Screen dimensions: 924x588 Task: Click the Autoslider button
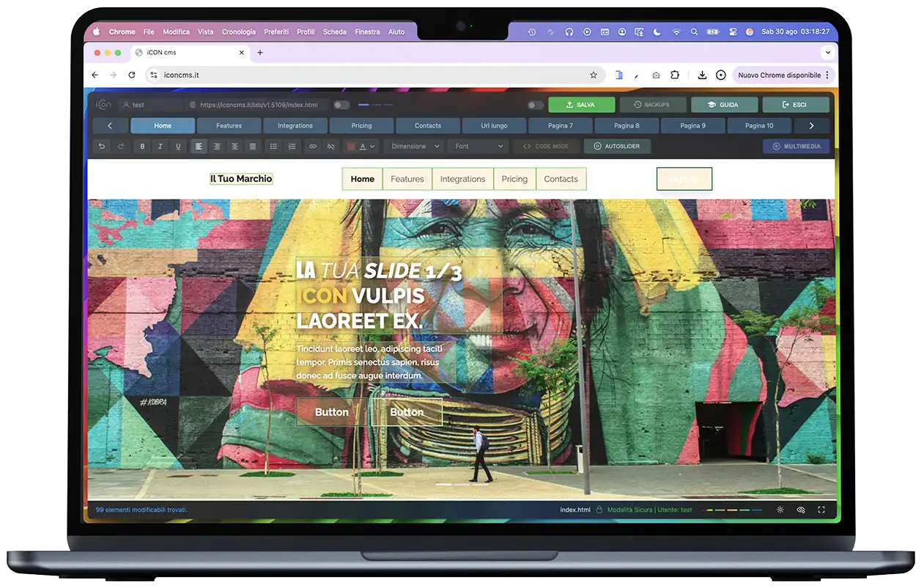pos(617,147)
